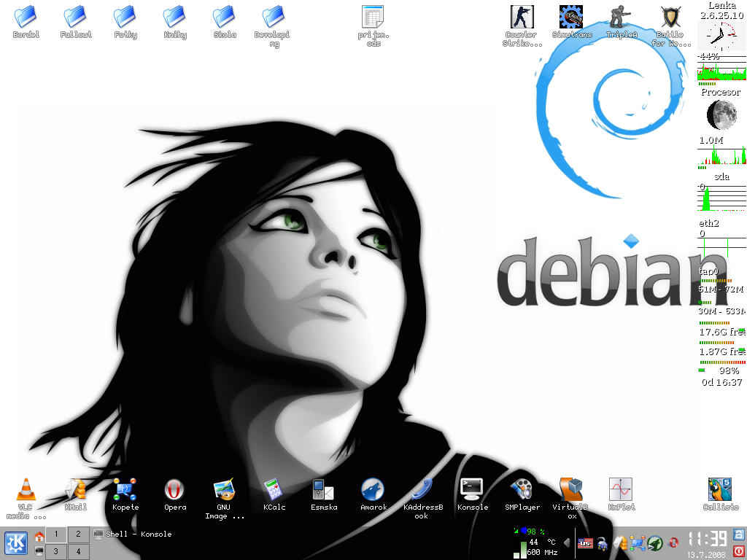Screen dimensions: 747x560
Task: Click the Amarok wolf tray icon
Action: pyautogui.click(x=656, y=542)
